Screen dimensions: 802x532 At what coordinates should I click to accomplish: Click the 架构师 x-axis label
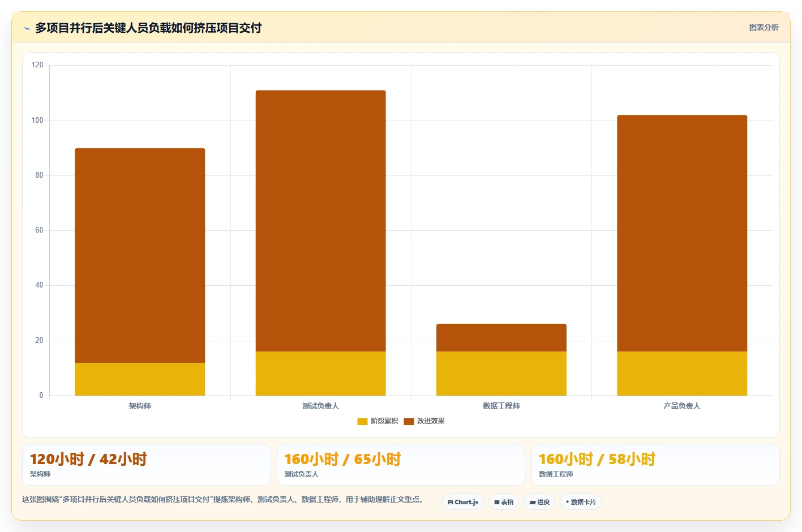point(140,406)
